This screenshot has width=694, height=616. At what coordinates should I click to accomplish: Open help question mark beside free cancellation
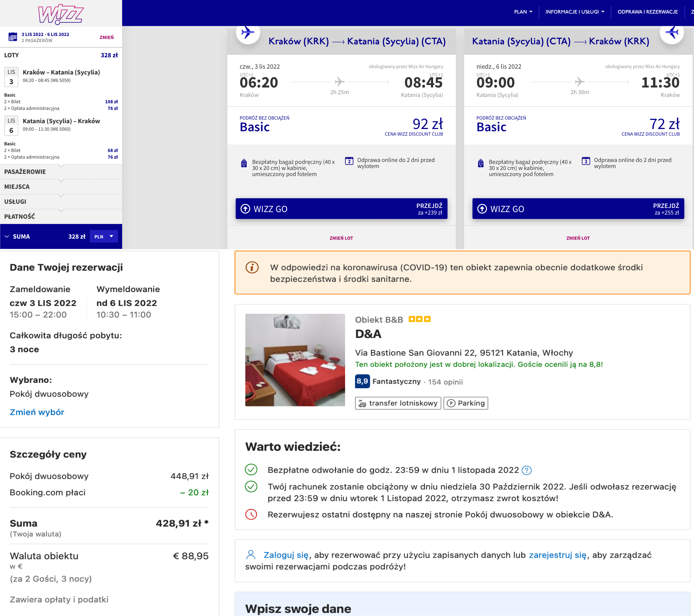pos(526,470)
